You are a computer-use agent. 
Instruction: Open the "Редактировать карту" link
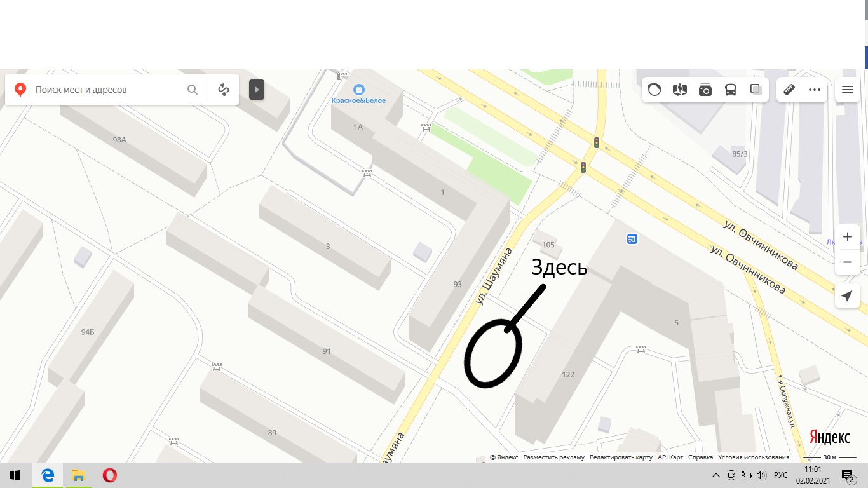pos(621,457)
